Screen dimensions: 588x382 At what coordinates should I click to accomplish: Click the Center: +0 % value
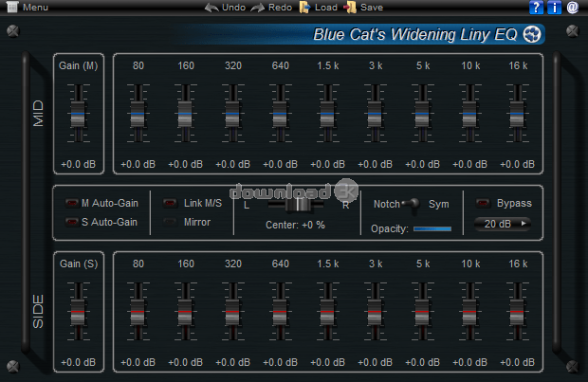pos(295,225)
